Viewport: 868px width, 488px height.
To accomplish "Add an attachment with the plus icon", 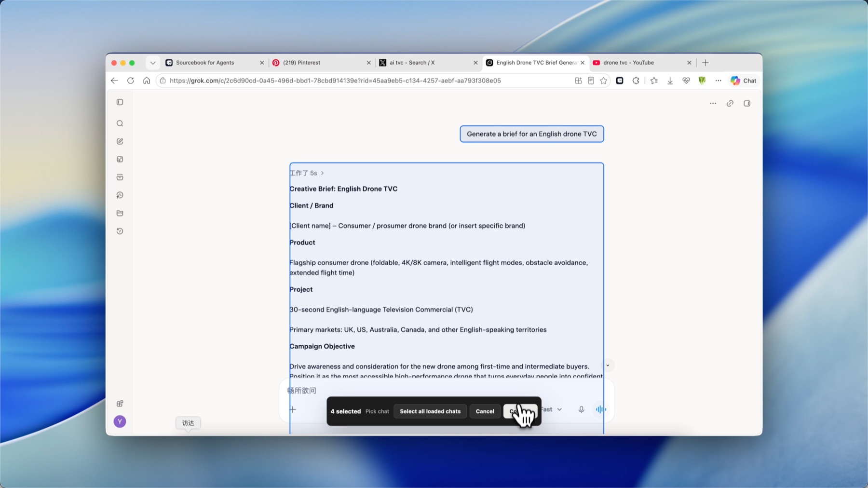I will pyautogui.click(x=293, y=409).
